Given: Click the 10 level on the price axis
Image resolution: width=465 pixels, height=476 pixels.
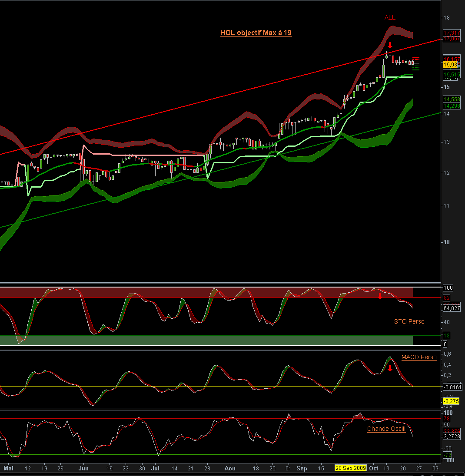Looking at the screenshot, I should coord(446,242).
